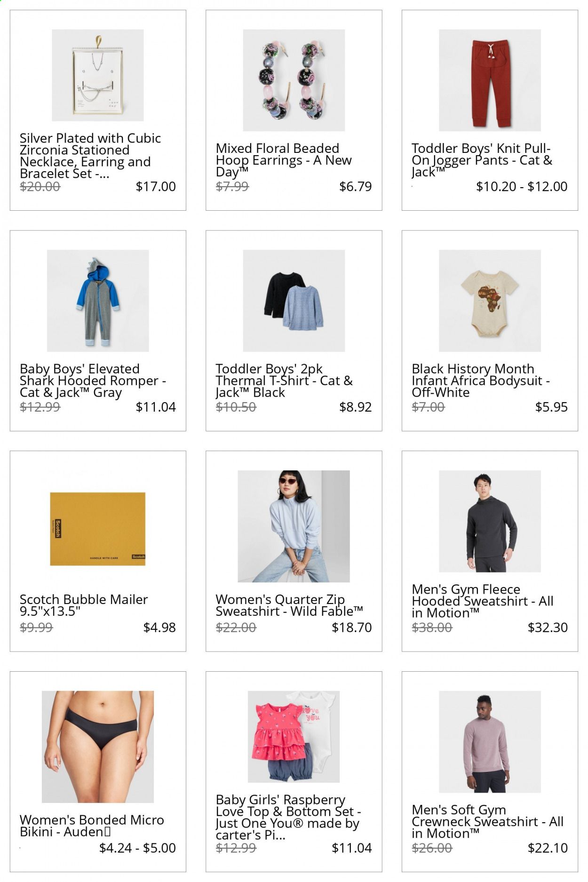Open Mixed Floral Beaded Hoop Earrings link

tap(284, 160)
